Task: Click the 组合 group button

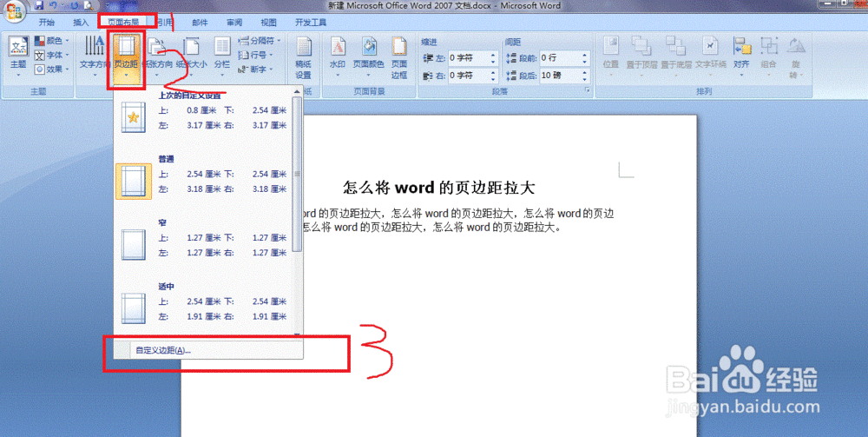Action: pos(768,56)
